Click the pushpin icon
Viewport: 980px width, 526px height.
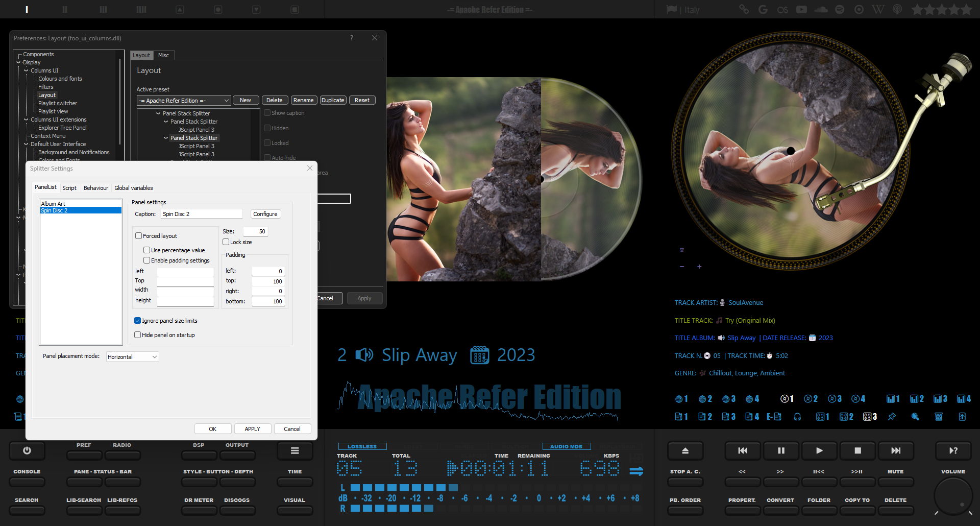click(x=892, y=417)
